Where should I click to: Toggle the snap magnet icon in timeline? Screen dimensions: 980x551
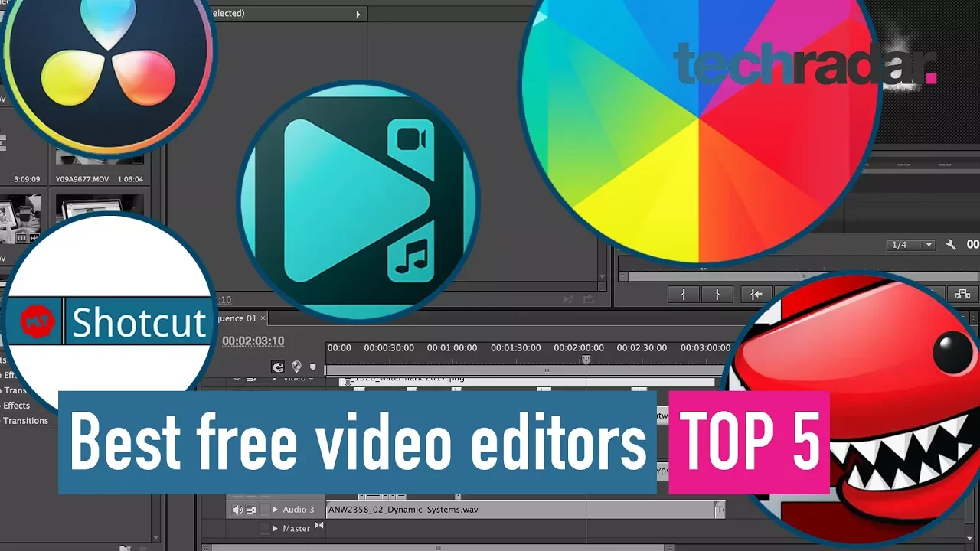(x=278, y=367)
